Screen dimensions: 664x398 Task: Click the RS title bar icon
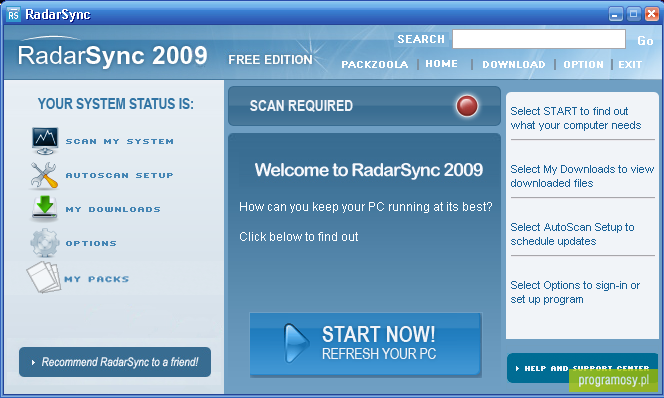(x=13, y=15)
